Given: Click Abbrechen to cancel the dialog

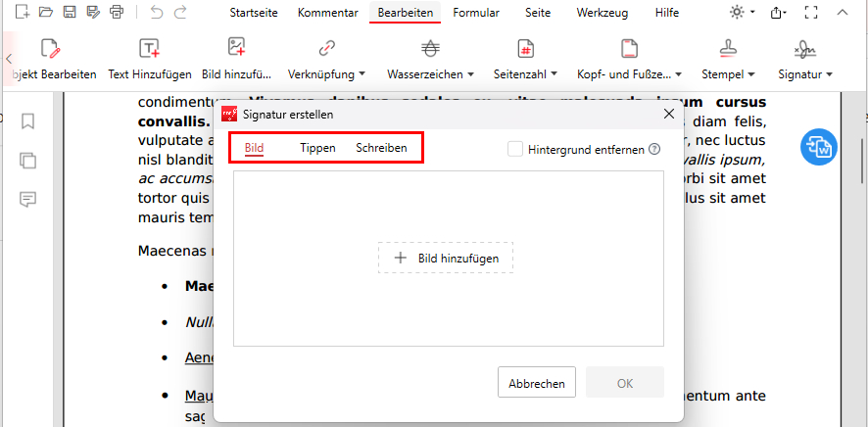Looking at the screenshot, I should tap(537, 383).
